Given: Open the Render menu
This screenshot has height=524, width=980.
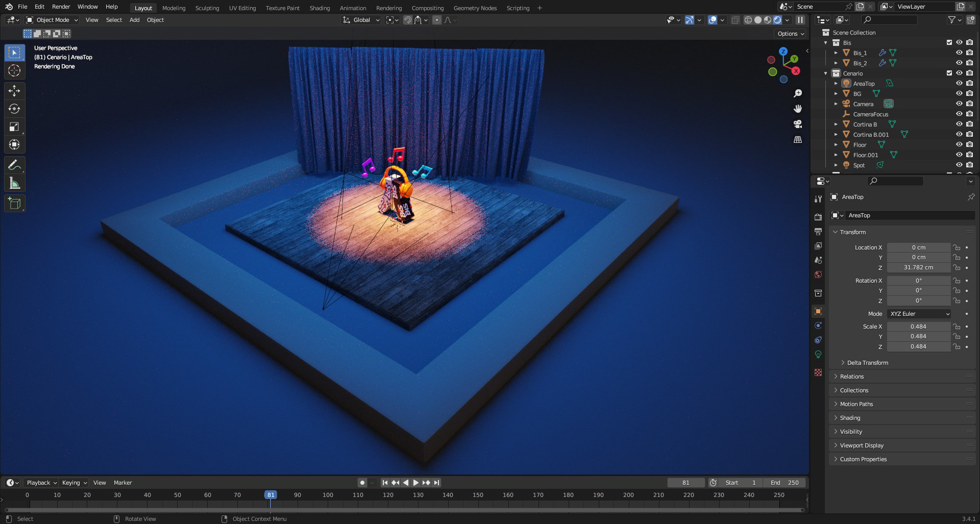Looking at the screenshot, I should pos(61,7).
